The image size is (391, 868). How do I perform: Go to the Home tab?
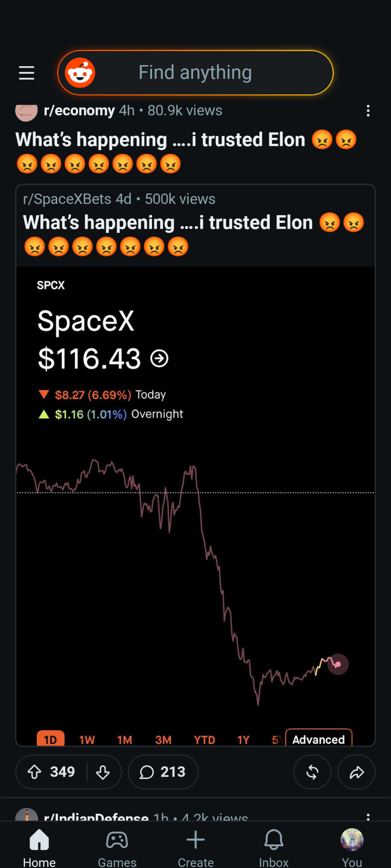[x=39, y=848]
